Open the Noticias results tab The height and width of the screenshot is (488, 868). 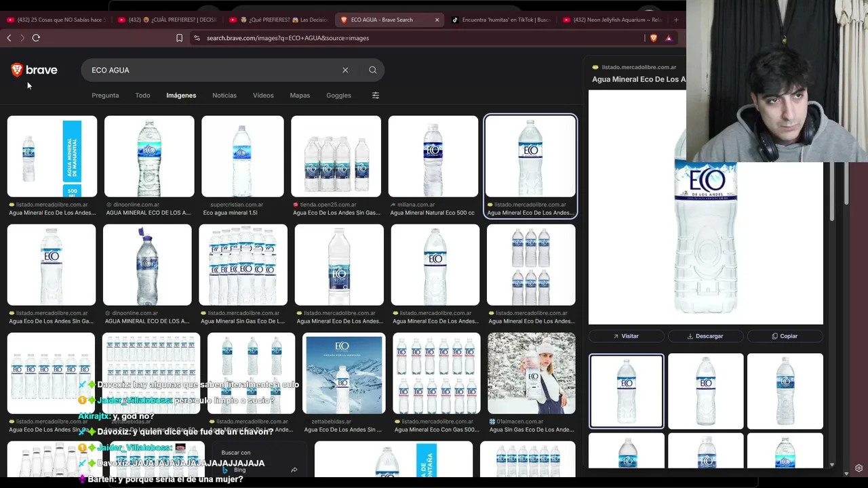pos(224,96)
